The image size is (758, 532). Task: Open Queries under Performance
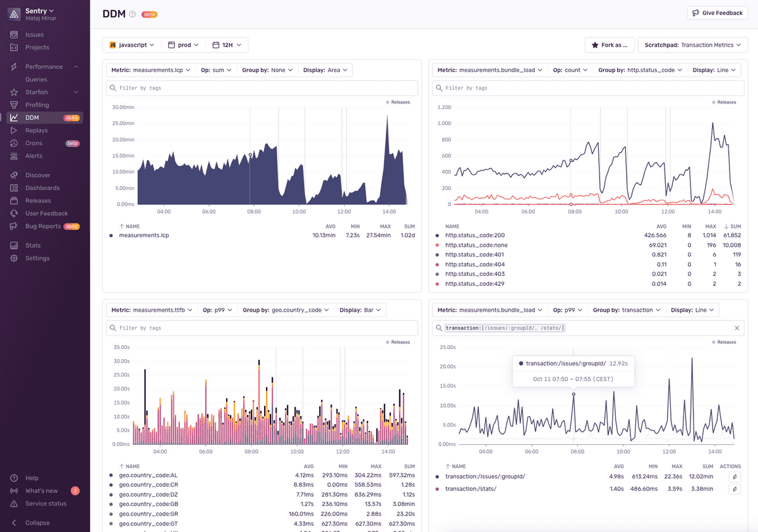click(x=36, y=80)
